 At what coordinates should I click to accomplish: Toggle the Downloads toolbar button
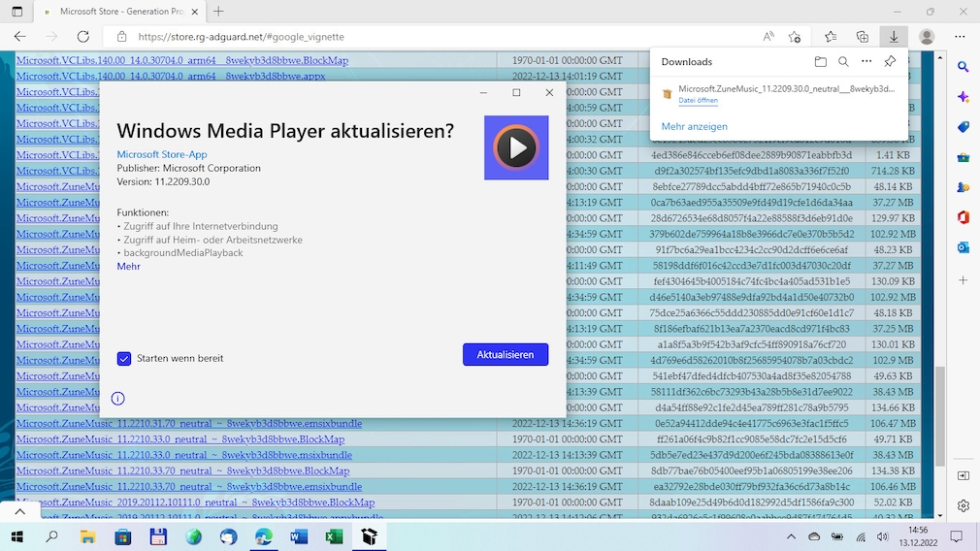point(894,36)
